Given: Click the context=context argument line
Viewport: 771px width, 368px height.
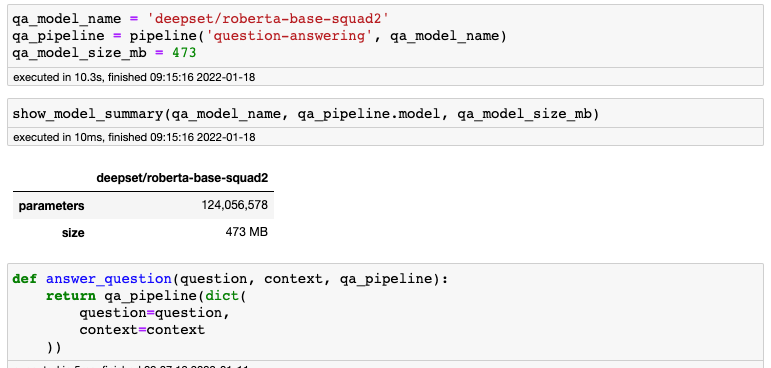Looking at the screenshot, I should (x=142, y=329).
